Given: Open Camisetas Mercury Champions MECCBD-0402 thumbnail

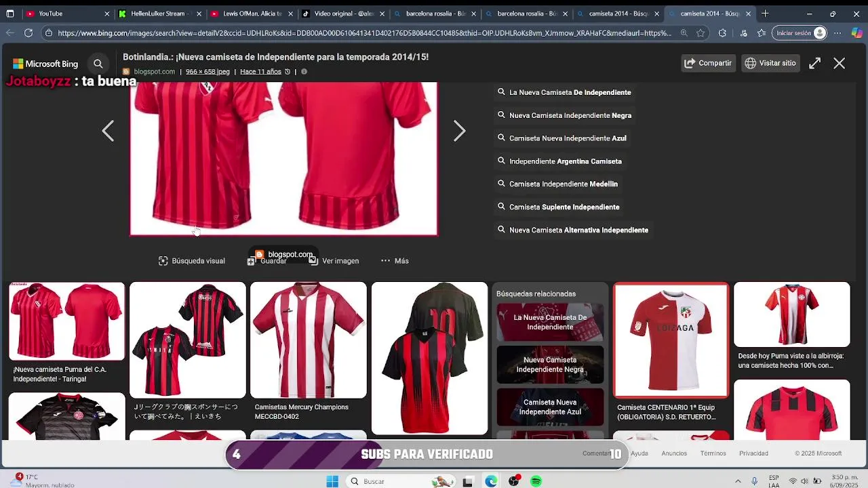Looking at the screenshot, I should coord(309,340).
